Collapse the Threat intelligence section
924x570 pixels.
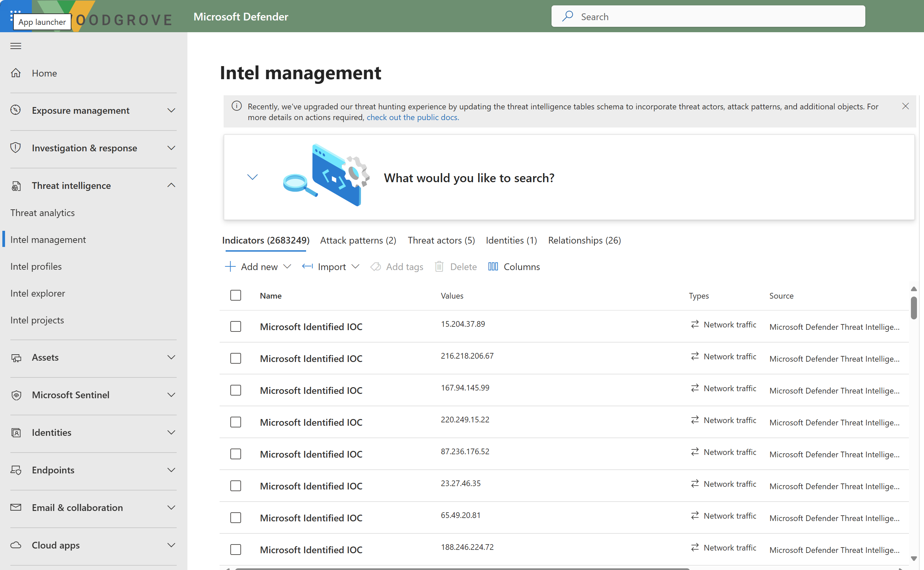pos(171,186)
